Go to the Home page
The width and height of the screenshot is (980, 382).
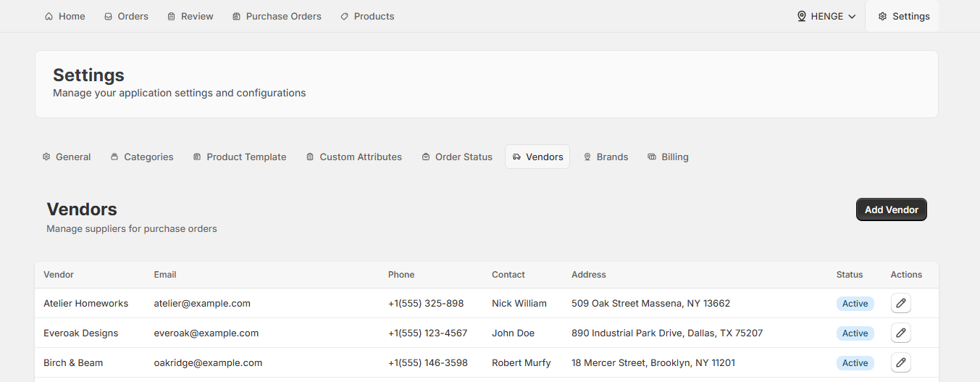(x=64, y=16)
